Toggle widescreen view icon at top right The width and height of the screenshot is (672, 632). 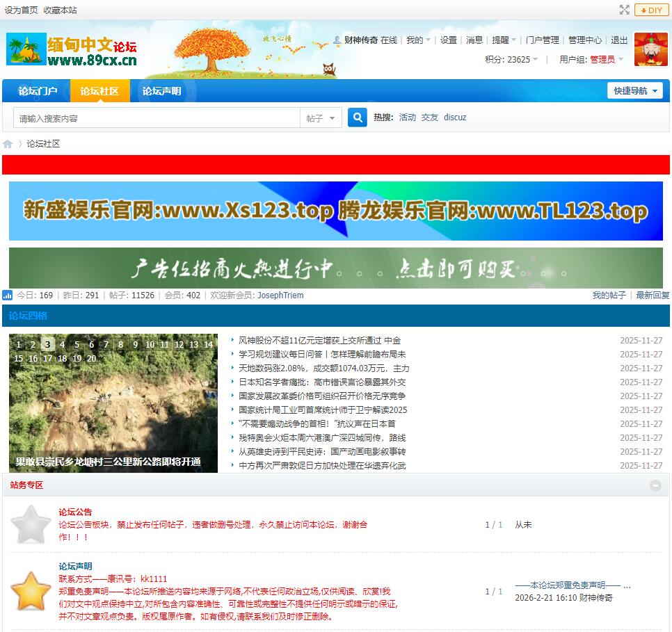point(624,10)
